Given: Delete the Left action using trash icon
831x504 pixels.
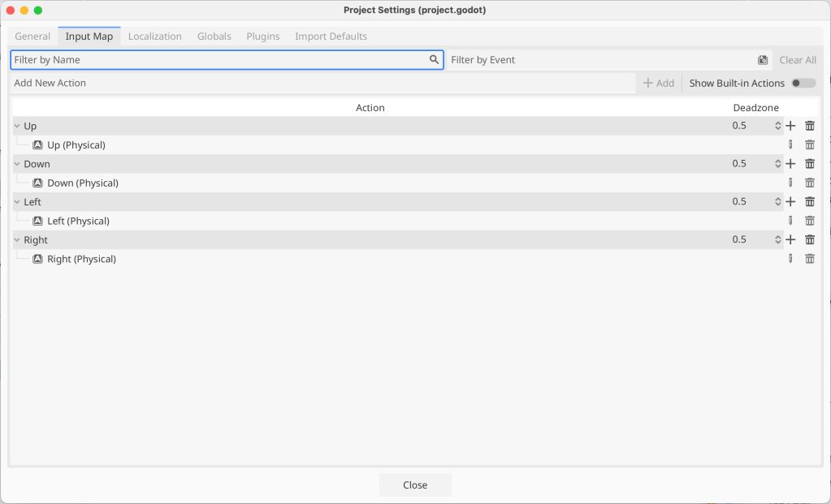Looking at the screenshot, I should coord(810,202).
